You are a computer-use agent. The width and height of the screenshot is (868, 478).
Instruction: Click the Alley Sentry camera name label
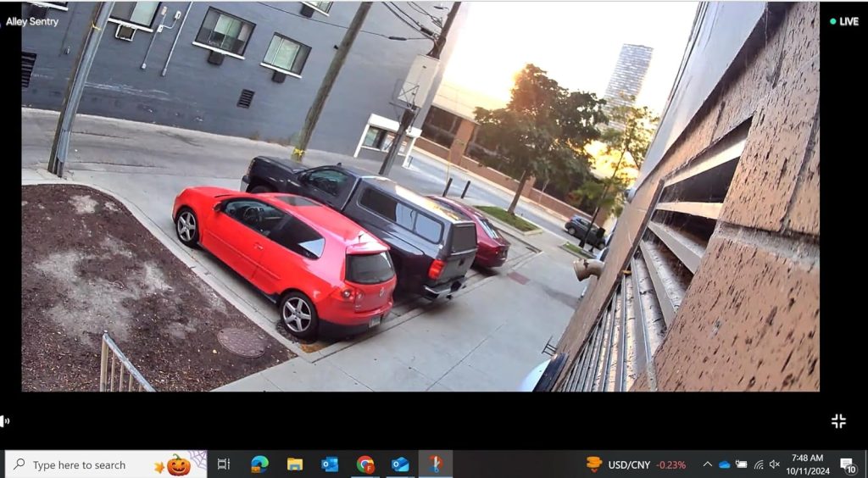tap(31, 21)
